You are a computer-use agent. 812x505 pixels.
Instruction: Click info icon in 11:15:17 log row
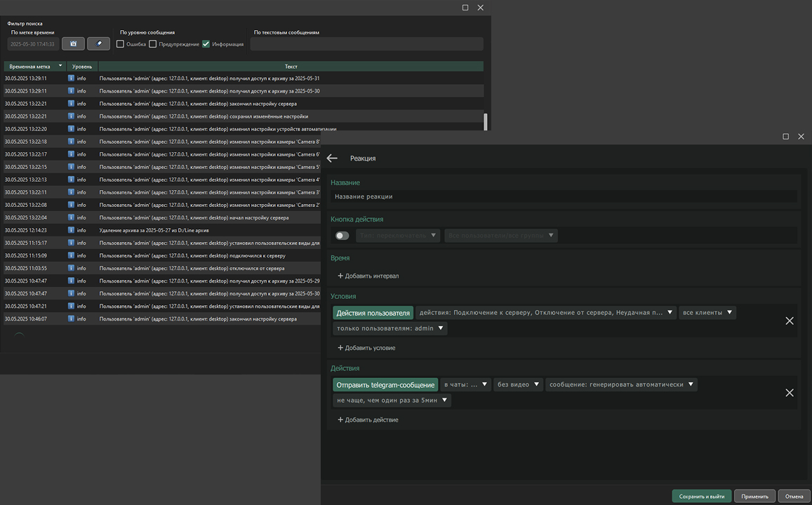(72, 243)
